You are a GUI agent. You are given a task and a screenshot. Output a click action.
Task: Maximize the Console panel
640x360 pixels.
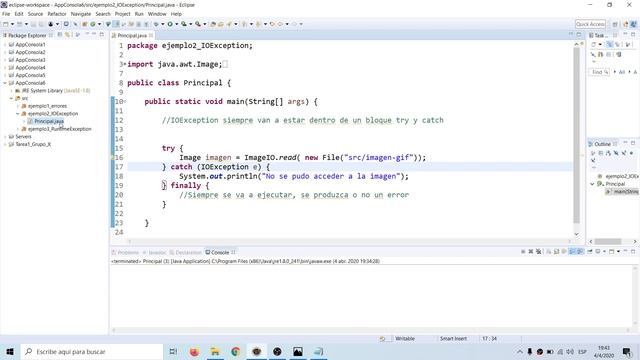click(633, 252)
